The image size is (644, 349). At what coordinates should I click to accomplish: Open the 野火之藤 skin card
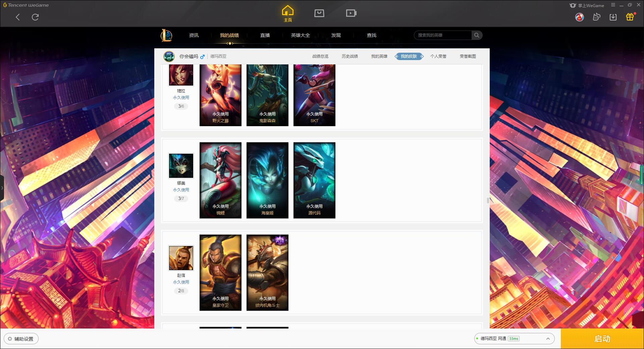pyautogui.click(x=220, y=95)
